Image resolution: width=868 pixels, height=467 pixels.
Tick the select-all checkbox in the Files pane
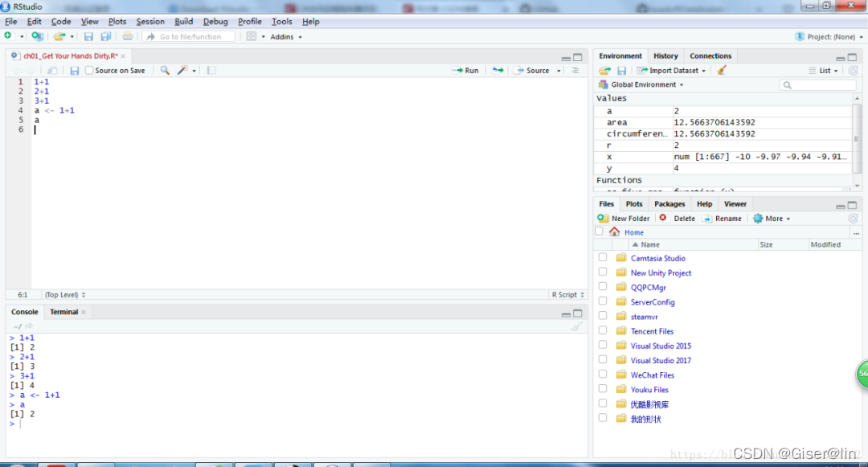pyautogui.click(x=599, y=231)
